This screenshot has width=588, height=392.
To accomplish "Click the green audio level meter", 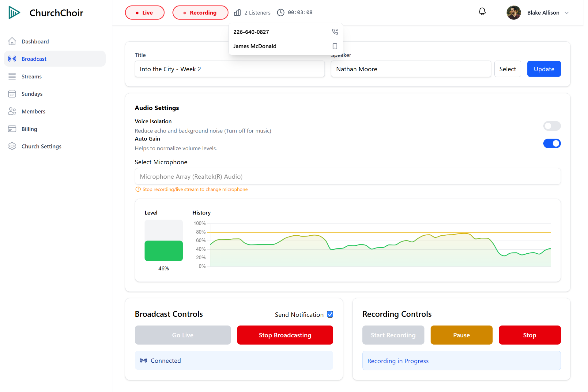I will [x=164, y=251].
